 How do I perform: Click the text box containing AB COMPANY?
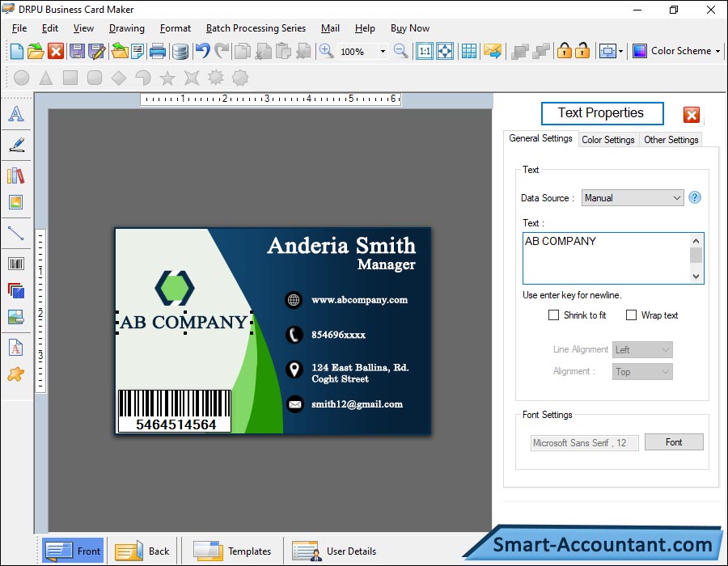pyautogui.click(x=607, y=258)
